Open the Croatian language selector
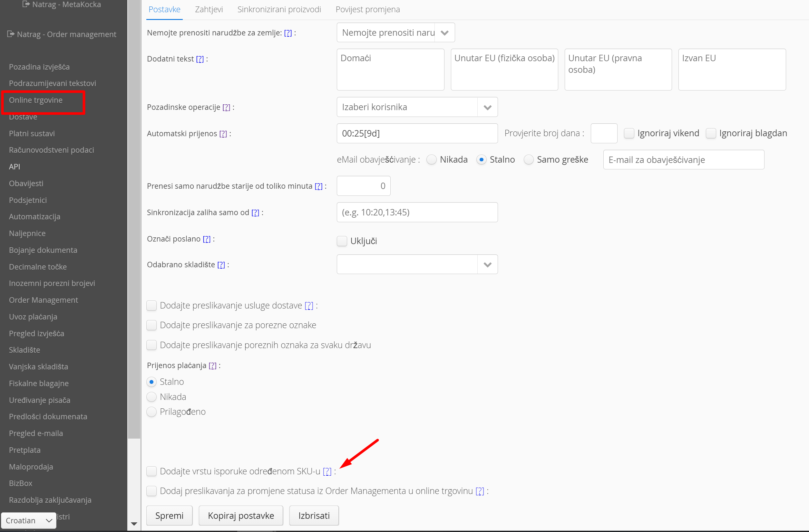The width and height of the screenshot is (809, 532). click(x=29, y=520)
